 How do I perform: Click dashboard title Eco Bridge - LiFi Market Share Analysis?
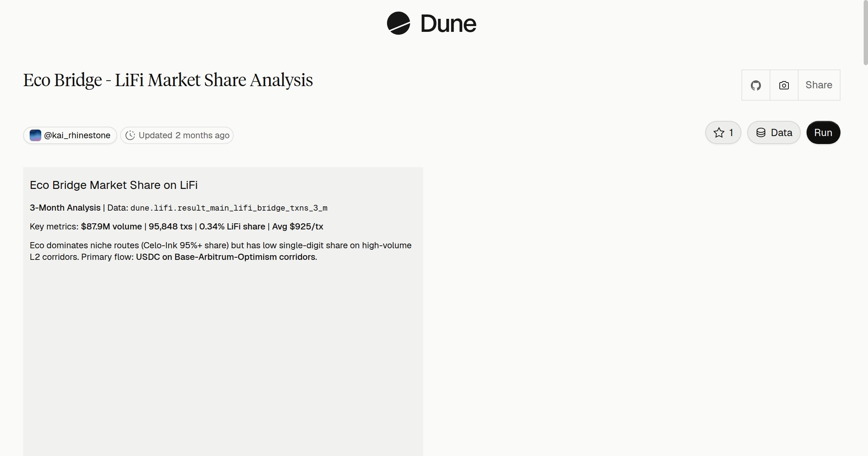pyautogui.click(x=168, y=80)
